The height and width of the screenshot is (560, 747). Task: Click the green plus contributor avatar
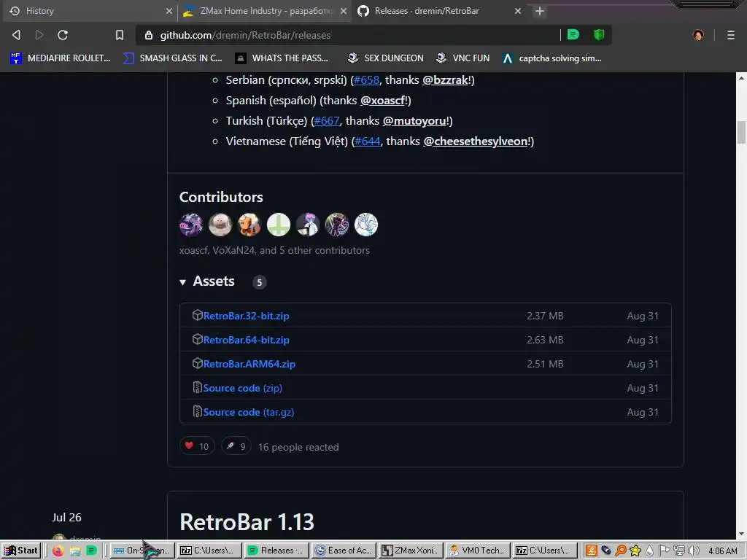(x=279, y=225)
